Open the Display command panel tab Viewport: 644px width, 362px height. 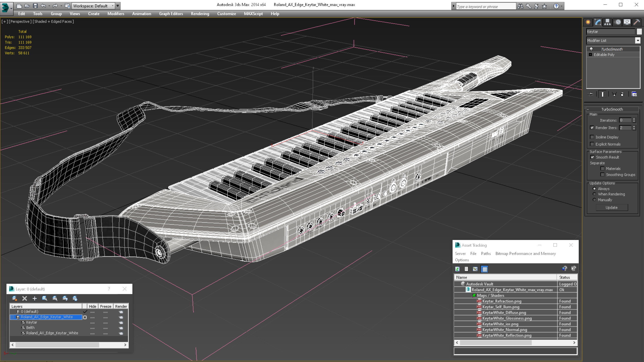pyautogui.click(x=627, y=22)
